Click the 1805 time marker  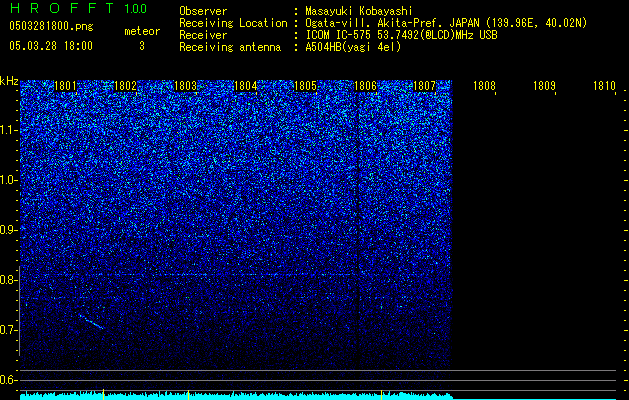[305, 86]
